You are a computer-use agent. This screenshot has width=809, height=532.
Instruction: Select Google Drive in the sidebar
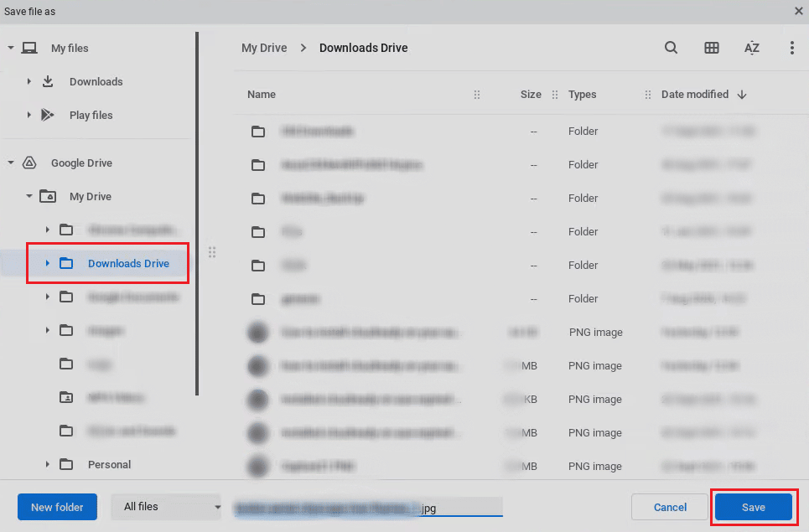pos(81,163)
